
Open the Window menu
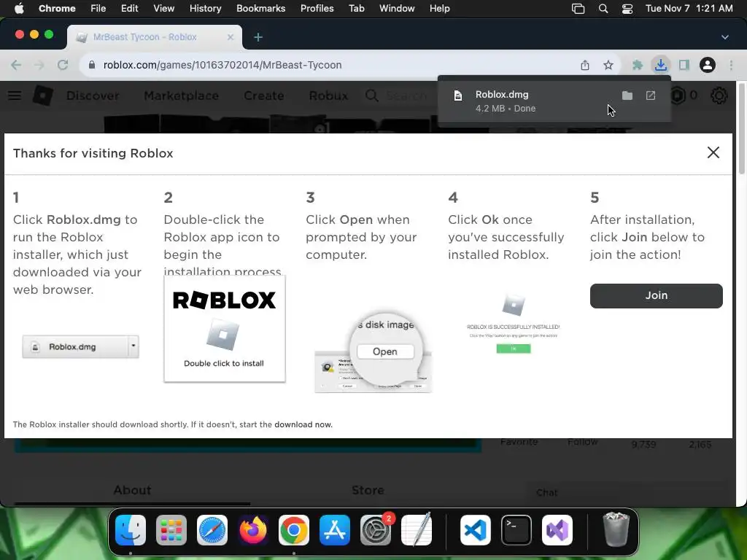[397, 8]
